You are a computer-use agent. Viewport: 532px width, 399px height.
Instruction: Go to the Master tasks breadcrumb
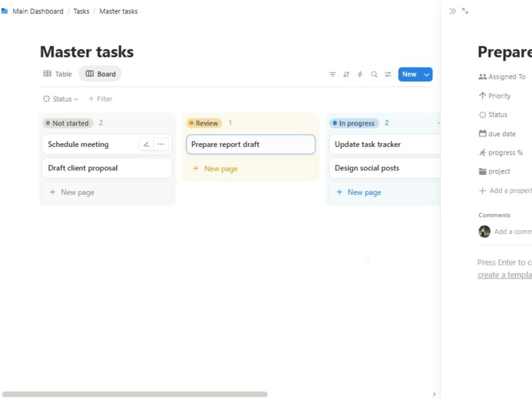tap(119, 11)
